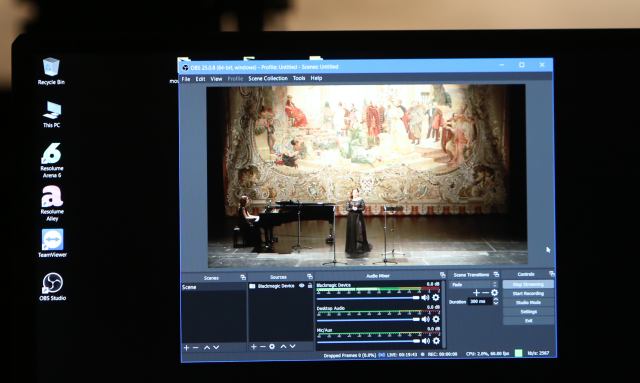Move source up in Sources panel
The width and height of the screenshot is (640, 383).
[283, 346]
